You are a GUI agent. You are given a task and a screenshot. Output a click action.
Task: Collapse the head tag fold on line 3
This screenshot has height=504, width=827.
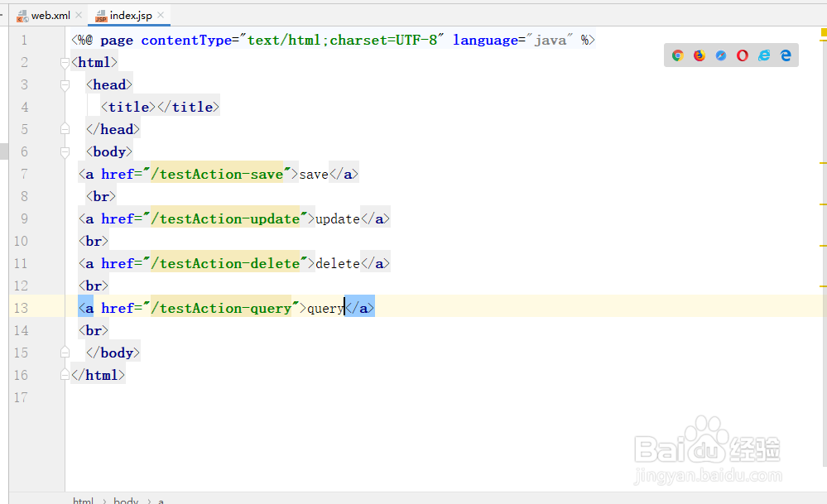65,85
